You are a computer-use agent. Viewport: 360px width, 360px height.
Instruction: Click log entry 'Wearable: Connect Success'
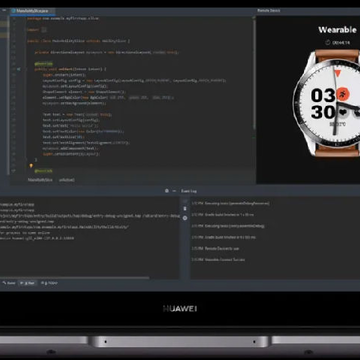pos(218,259)
